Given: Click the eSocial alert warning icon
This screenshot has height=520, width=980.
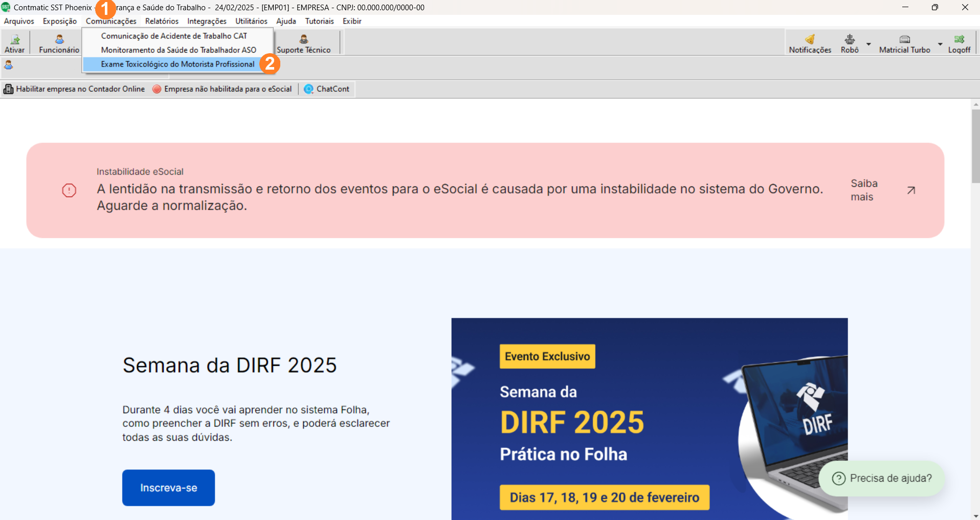Looking at the screenshot, I should coord(69,190).
